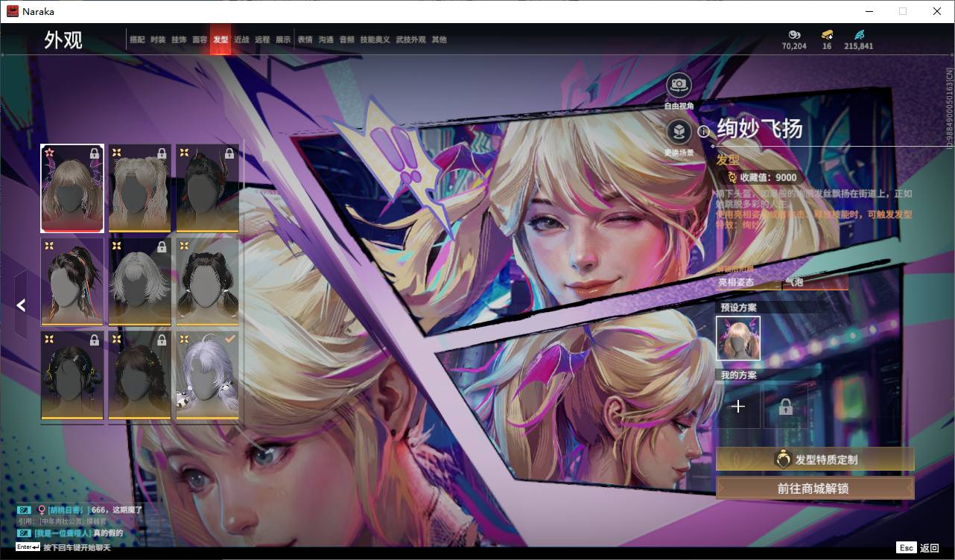Click the locked scheme slot under 我的方案
The width and height of the screenshot is (955, 560).
785,406
